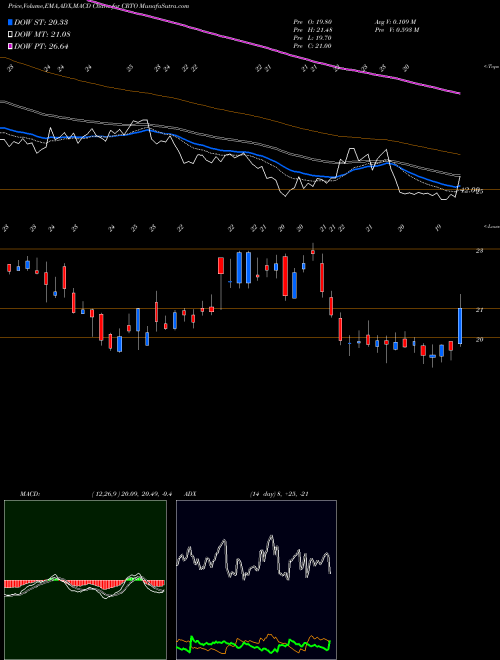Click the 'Pre C: 21.00' value
The image size is (500, 660).
point(312,46)
